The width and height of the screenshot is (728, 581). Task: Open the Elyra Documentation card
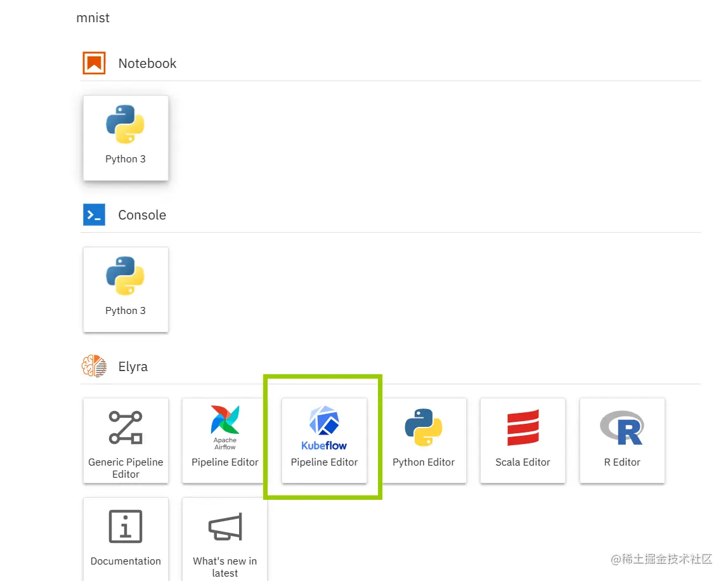tap(126, 539)
